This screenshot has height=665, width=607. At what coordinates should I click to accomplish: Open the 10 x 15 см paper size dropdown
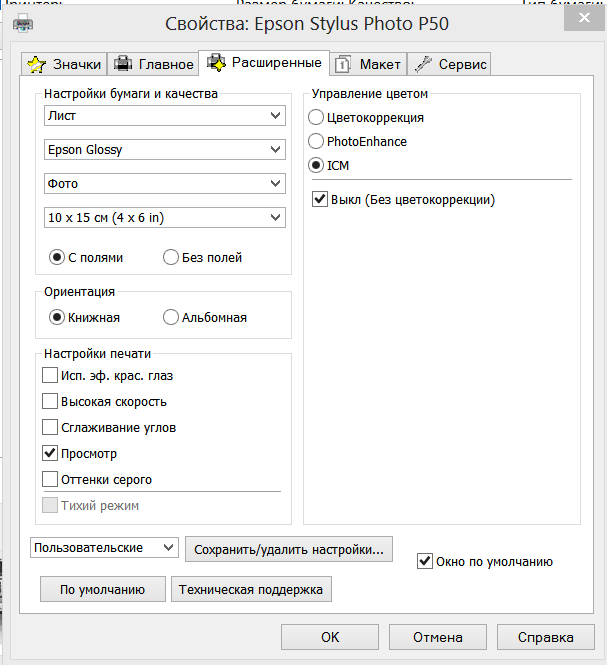pyautogui.click(x=165, y=218)
